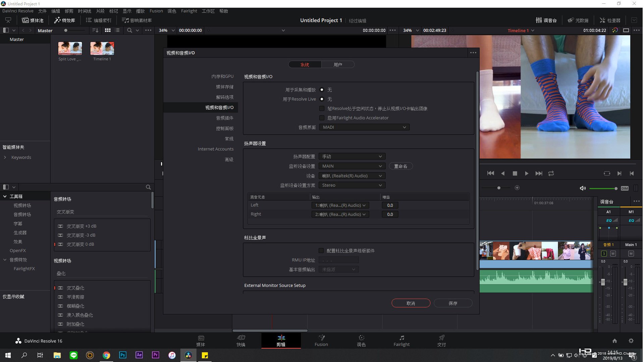This screenshot has height=362, width=644.
Task: Toggle the Resolve idle output stop checkbox
Action: pyautogui.click(x=322, y=108)
